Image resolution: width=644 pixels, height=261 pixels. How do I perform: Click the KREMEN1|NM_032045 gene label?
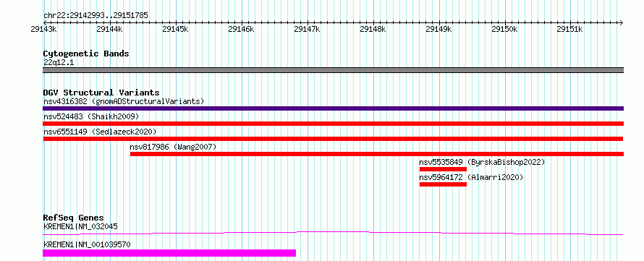(81, 226)
